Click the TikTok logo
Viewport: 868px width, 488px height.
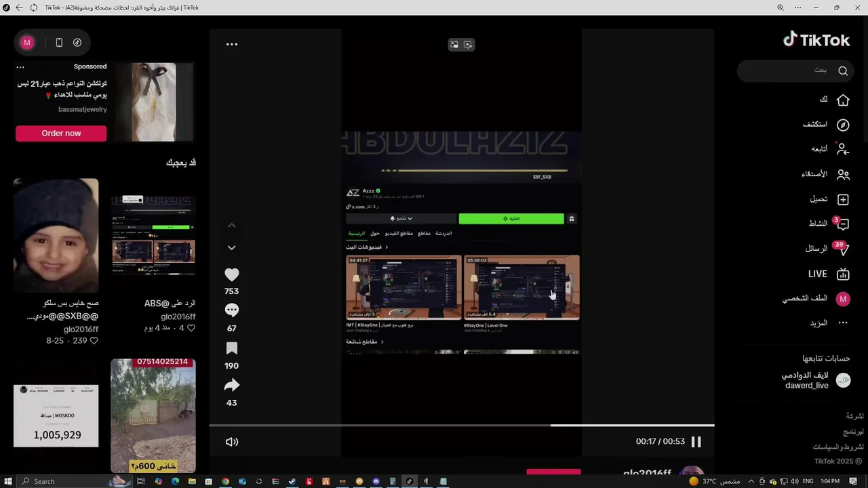(816, 40)
